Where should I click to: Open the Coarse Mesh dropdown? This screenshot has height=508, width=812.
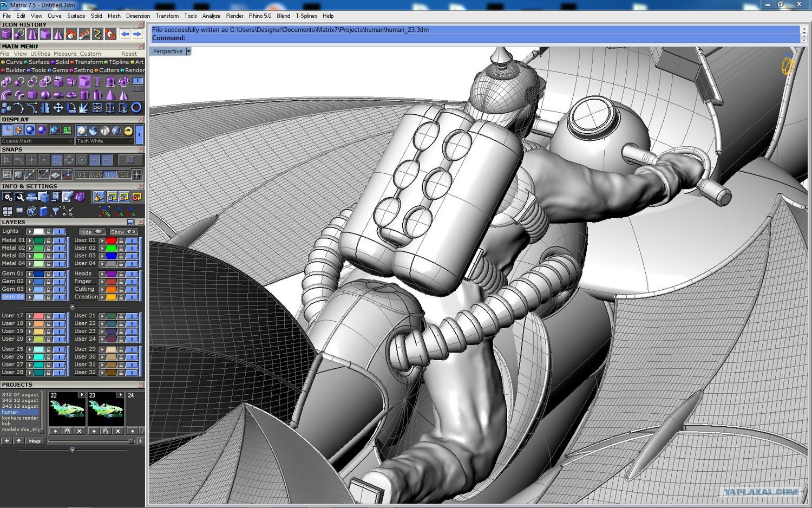(x=37, y=141)
